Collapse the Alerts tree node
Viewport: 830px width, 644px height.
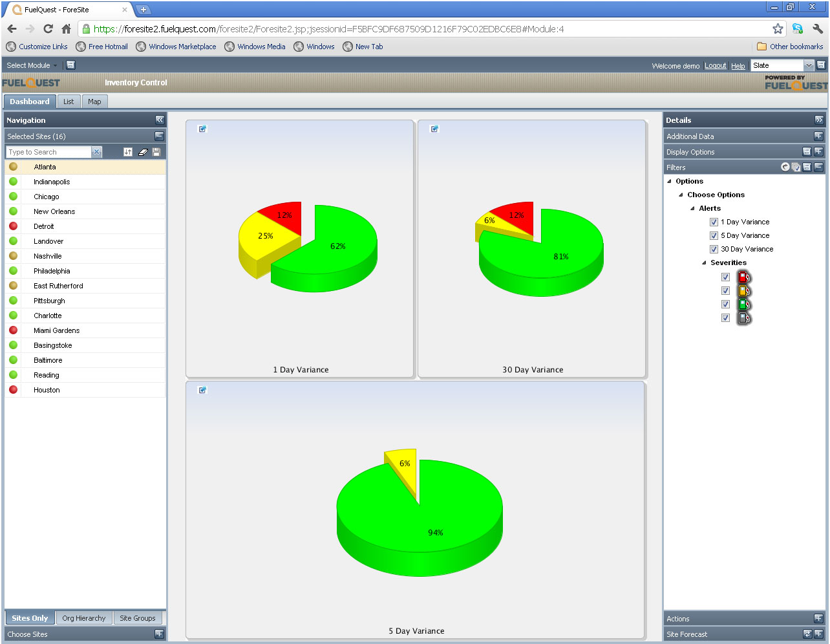pyautogui.click(x=692, y=209)
